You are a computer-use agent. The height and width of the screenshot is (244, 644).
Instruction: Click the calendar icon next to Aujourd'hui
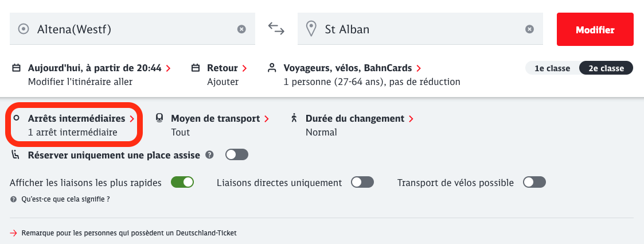16,68
